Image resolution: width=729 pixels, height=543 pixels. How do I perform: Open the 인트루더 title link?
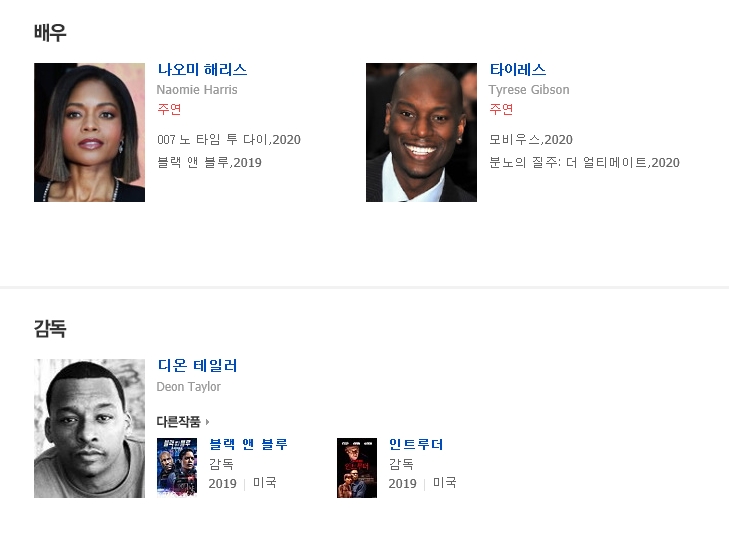pyautogui.click(x=416, y=444)
